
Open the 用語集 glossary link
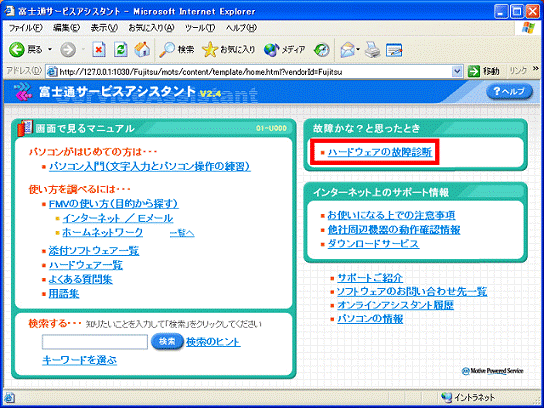point(64,294)
